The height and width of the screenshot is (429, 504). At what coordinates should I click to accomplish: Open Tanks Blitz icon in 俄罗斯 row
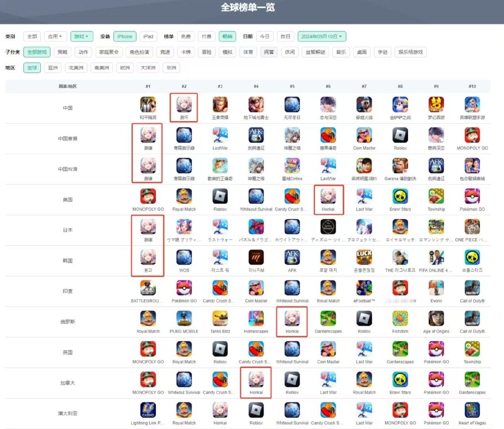220,319
